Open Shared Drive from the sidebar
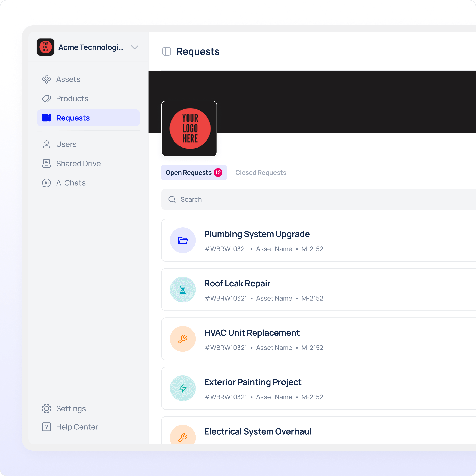The image size is (476, 476). click(x=78, y=164)
